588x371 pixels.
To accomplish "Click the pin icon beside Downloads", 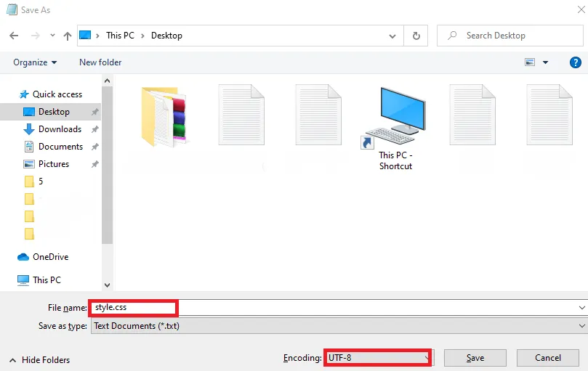I will pyautogui.click(x=95, y=129).
